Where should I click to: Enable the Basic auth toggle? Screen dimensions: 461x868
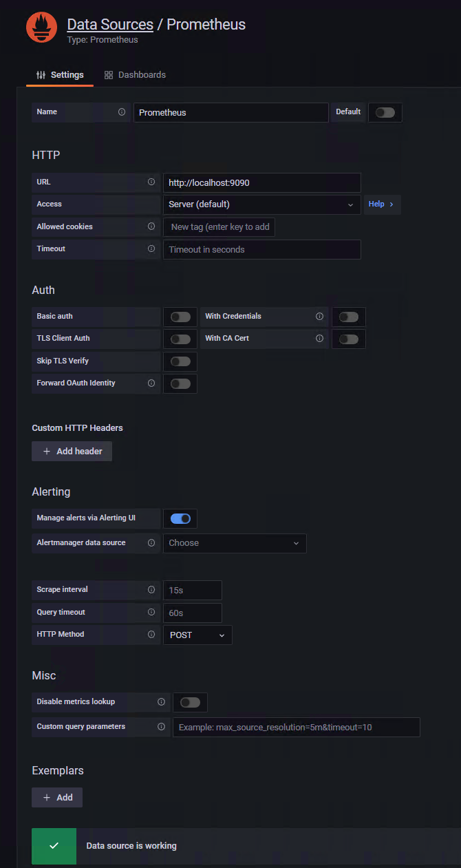[180, 317]
